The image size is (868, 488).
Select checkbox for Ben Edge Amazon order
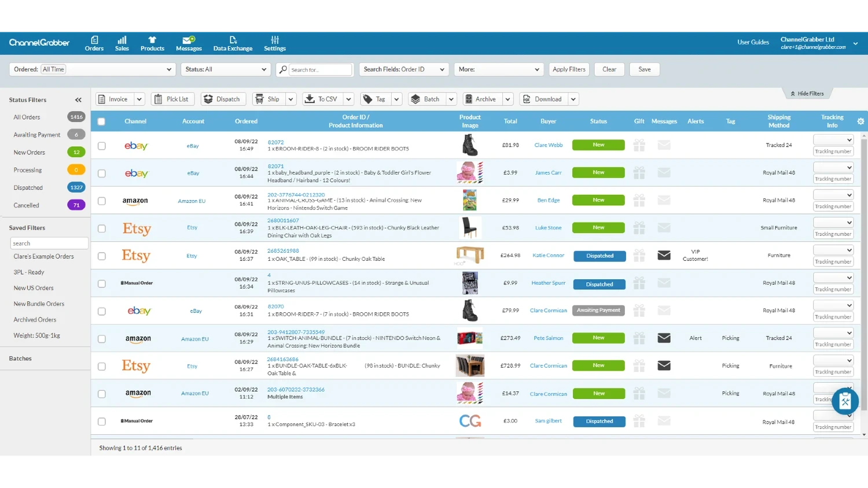(102, 201)
